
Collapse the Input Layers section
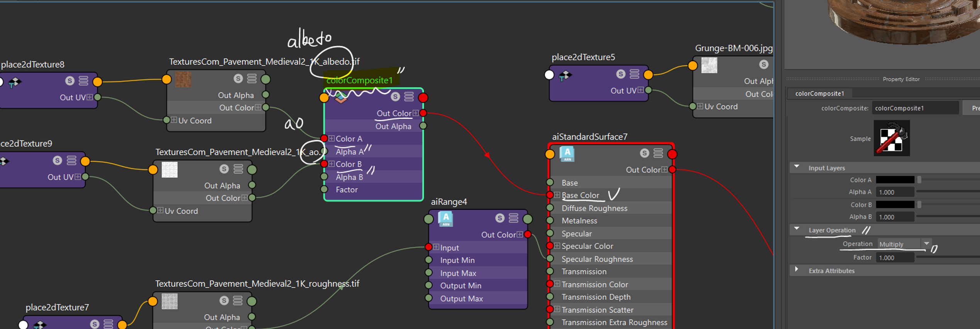pyautogui.click(x=797, y=167)
